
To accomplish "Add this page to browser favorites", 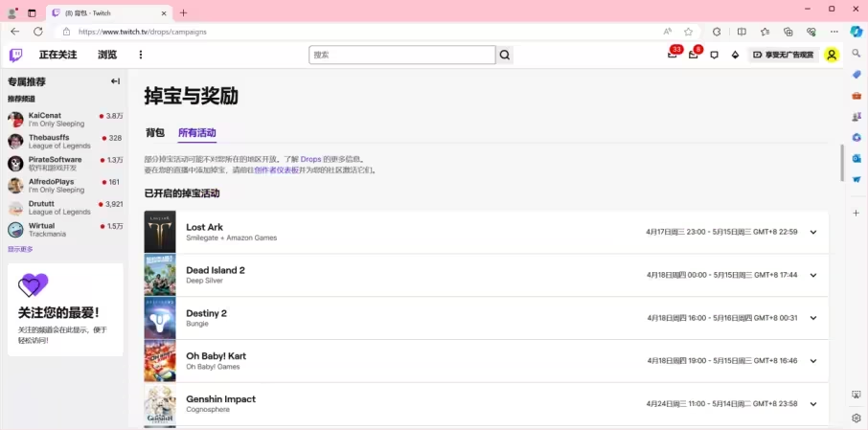I will 688,31.
